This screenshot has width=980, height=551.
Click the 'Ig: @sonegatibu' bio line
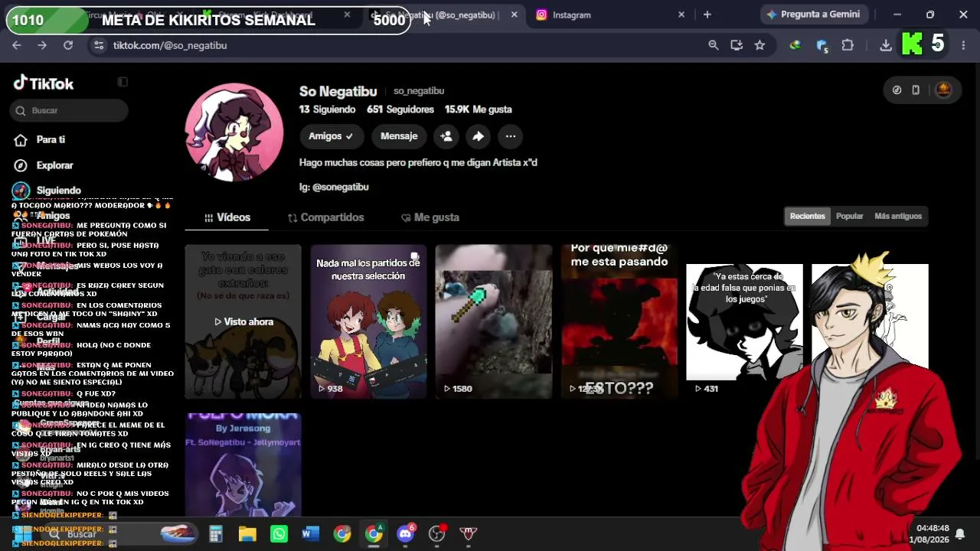tap(334, 187)
